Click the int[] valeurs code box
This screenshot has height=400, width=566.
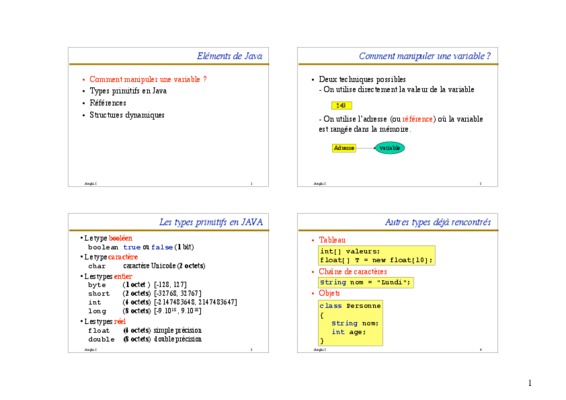(376, 256)
